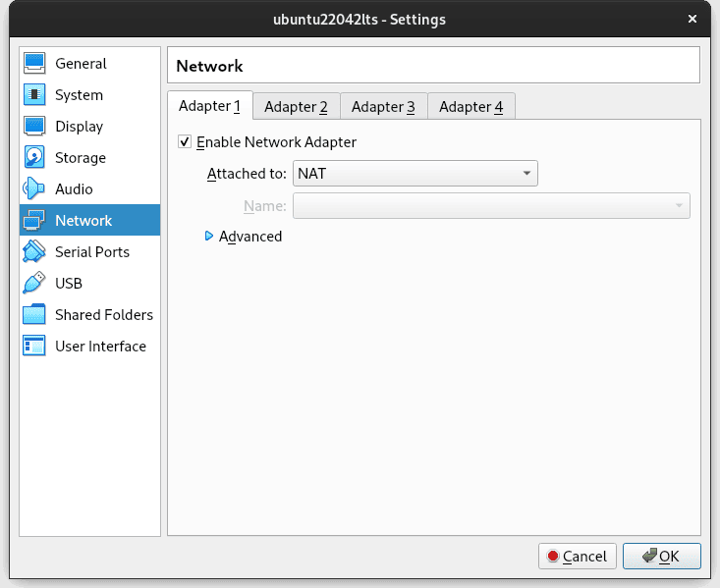Image resolution: width=720 pixels, height=588 pixels.
Task: Open User Interface settings label
Action: 100,347
